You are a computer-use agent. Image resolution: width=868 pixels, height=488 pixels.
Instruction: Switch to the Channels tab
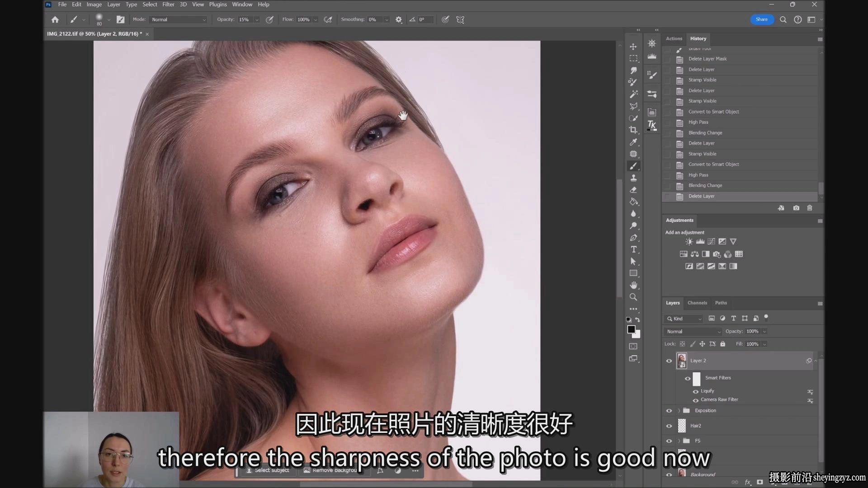point(697,303)
